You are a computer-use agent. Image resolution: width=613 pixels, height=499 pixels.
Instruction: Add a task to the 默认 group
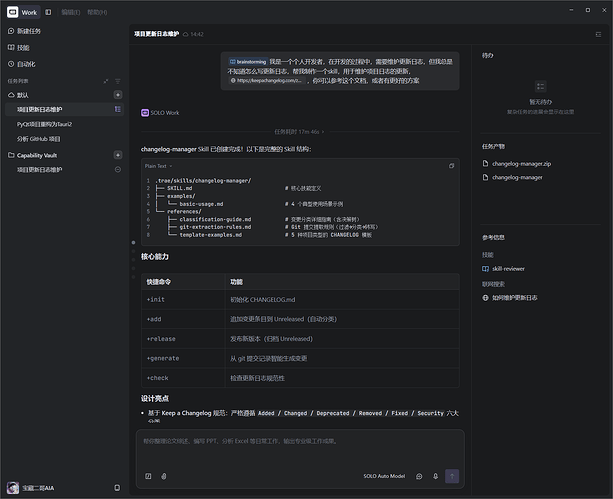point(118,95)
